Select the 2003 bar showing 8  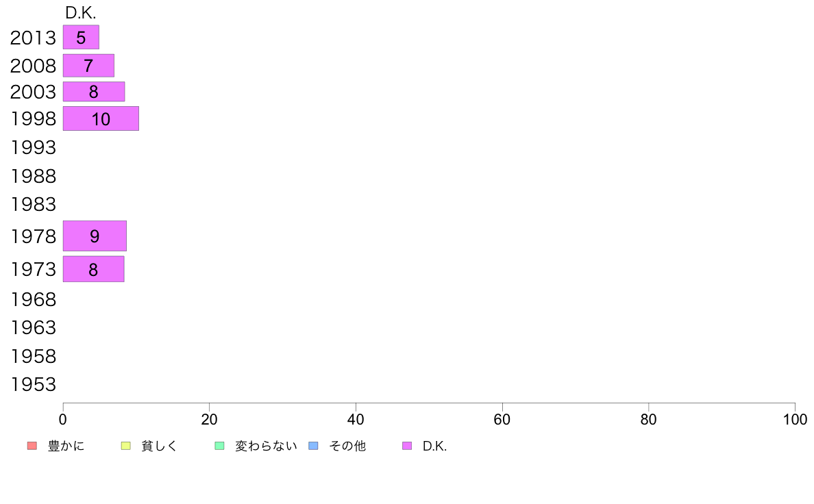pos(94,91)
